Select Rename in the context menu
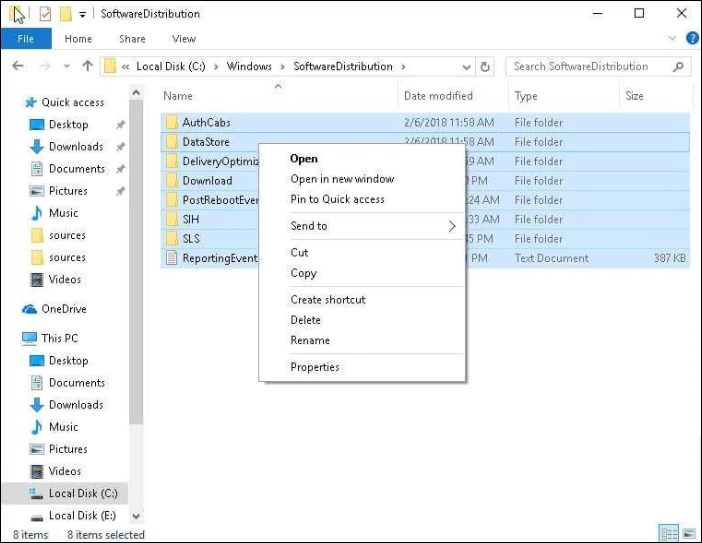Image resolution: width=702 pixels, height=543 pixels. click(x=310, y=340)
